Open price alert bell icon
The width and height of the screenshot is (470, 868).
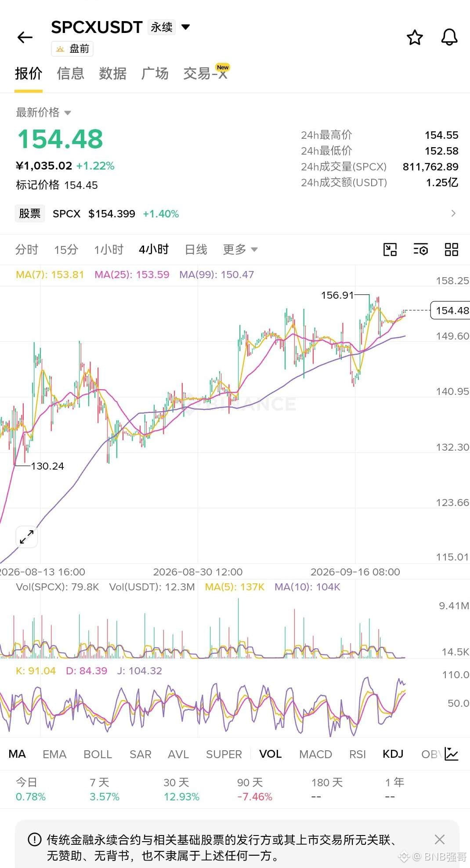[449, 38]
